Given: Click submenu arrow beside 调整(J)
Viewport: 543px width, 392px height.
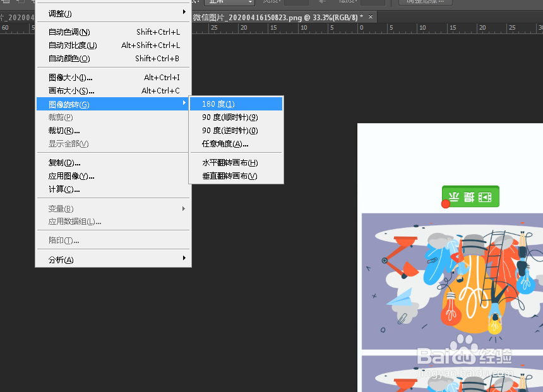Looking at the screenshot, I should point(184,12).
